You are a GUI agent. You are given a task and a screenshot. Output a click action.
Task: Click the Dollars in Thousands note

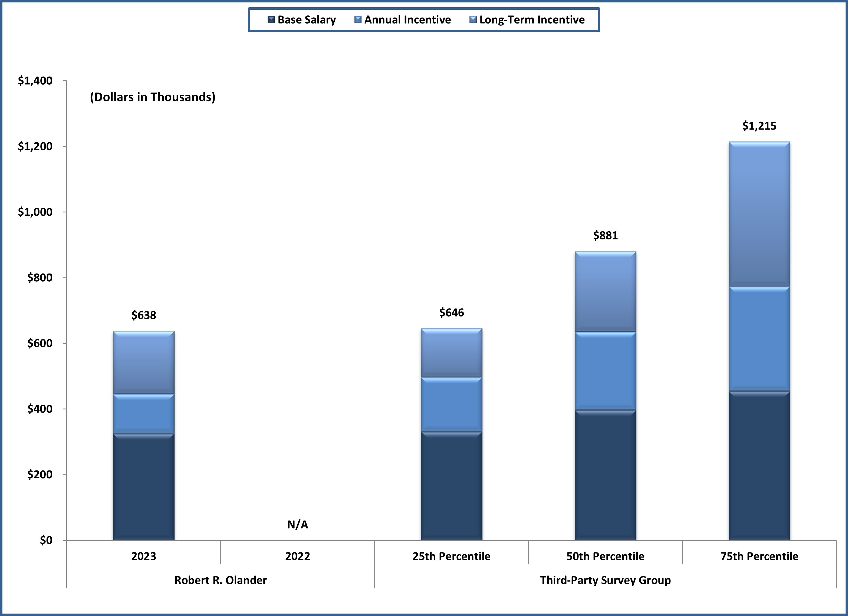[x=153, y=97]
